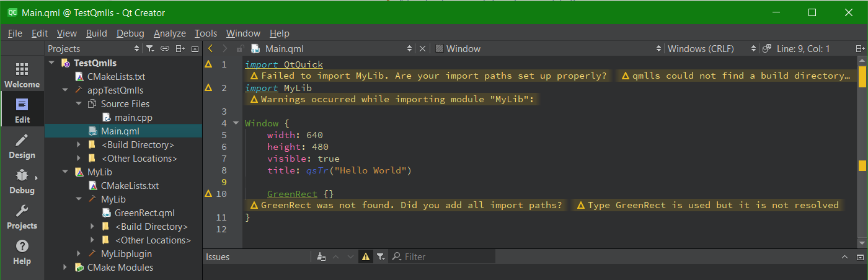Viewport: 868px width, 280px height.
Task: Click the Line: 9, Col: 1 indicator
Action: point(803,48)
